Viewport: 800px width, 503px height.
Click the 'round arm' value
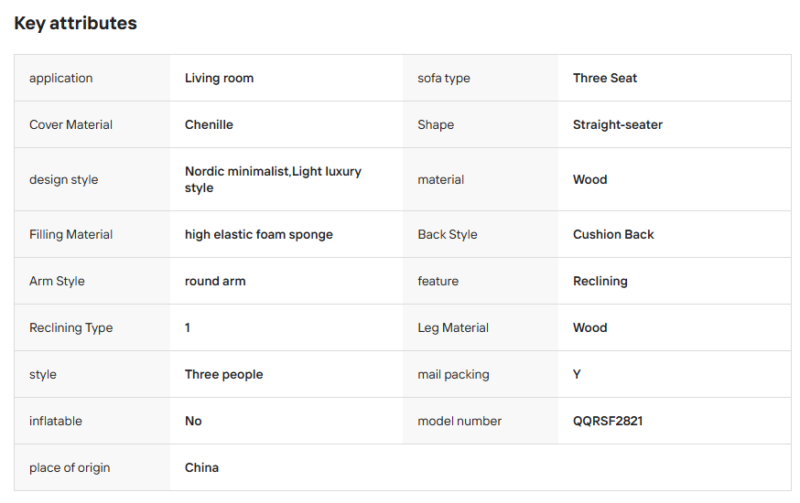point(215,281)
